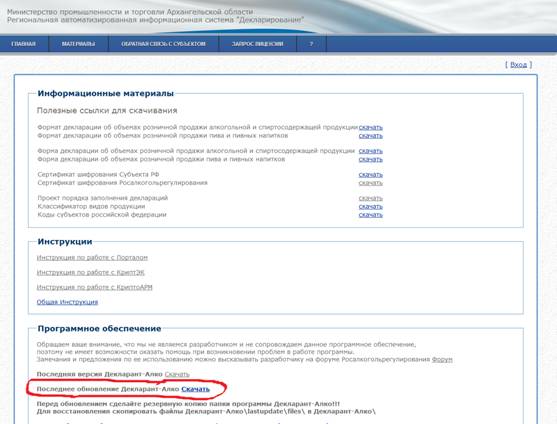
Task: Open ОБРАТНАЯ СВЯЗЬ С СУБЪЕКТОМ menu item
Action: tap(163, 44)
